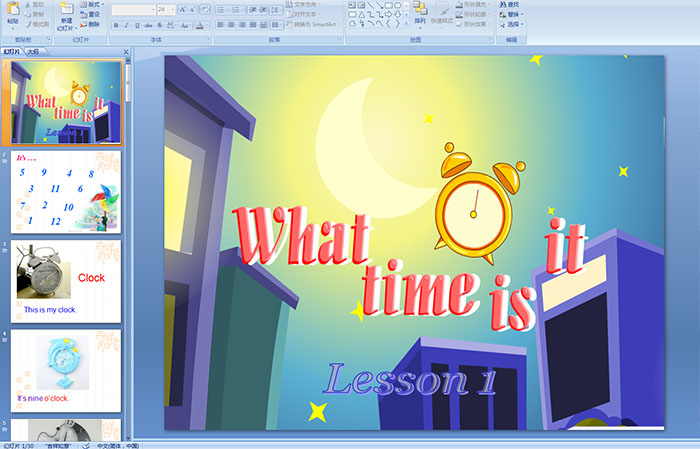
Task: Open Quick Styles (快速样式) gallery
Action: [x=442, y=13]
